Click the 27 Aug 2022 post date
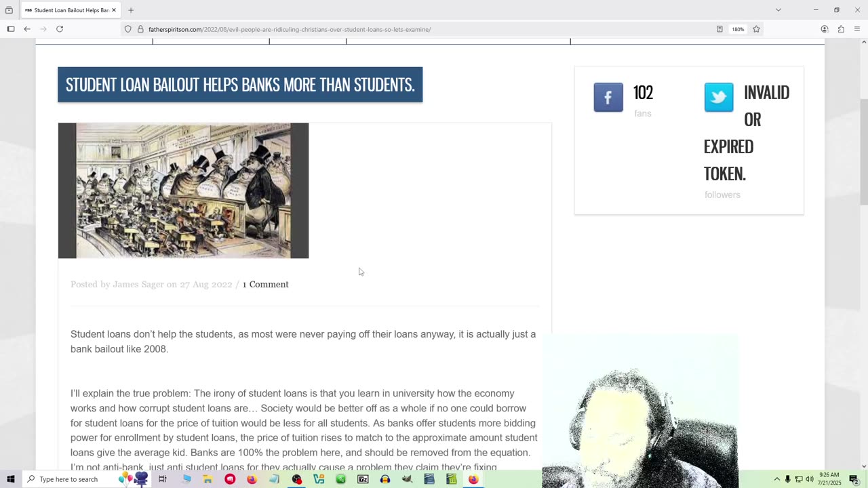This screenshot has width=868, height=488. (x=206, y=284)
